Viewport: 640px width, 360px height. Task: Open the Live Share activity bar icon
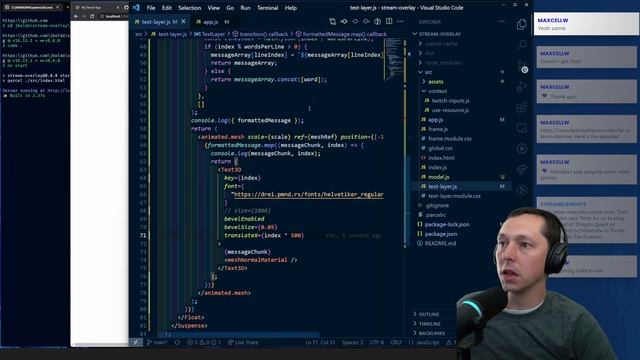click(x=521, y=169)
